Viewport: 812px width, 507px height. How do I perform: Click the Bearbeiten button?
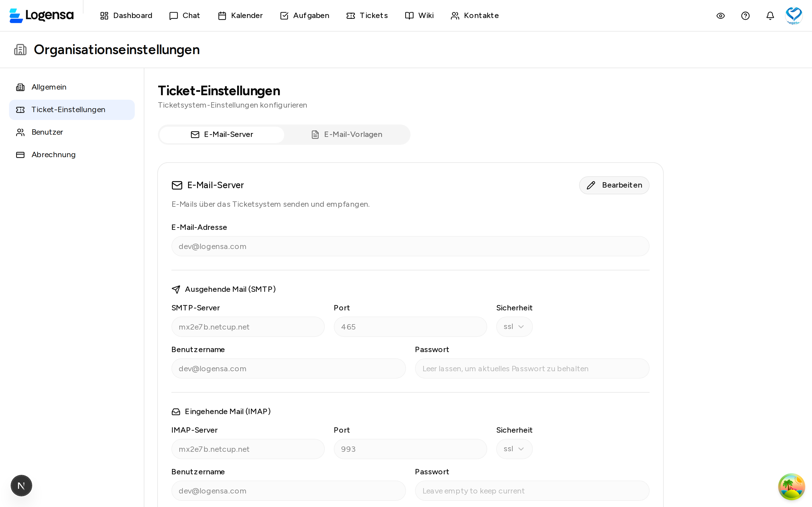pos(614,185)
